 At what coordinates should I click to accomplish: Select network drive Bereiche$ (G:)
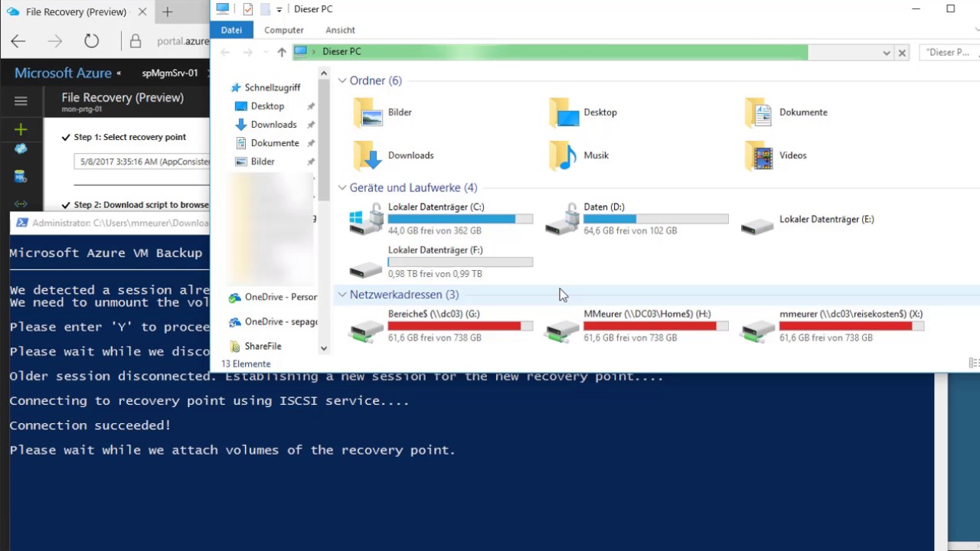[441, 326]
